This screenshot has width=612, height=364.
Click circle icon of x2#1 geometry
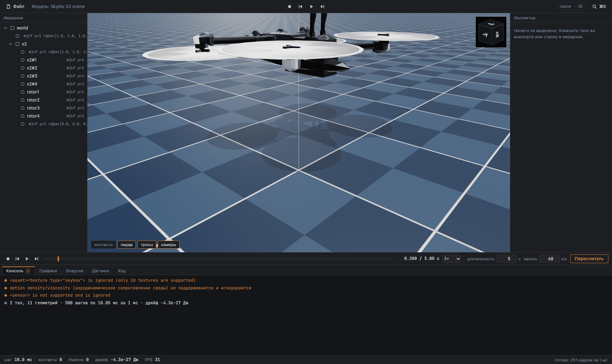coord(23,60)
